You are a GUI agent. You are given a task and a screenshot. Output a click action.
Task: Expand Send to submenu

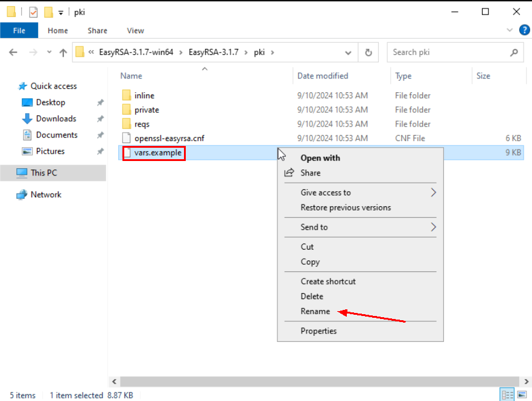(432, 227)
